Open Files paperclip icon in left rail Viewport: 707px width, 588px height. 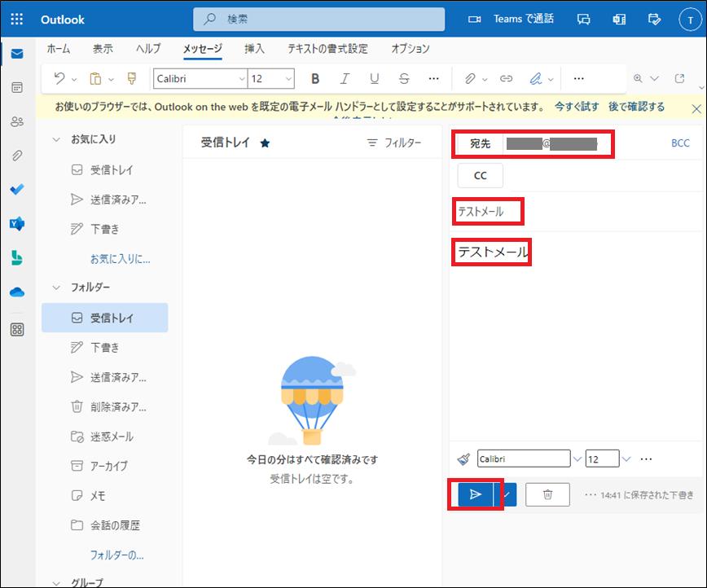tap(17, 156)
